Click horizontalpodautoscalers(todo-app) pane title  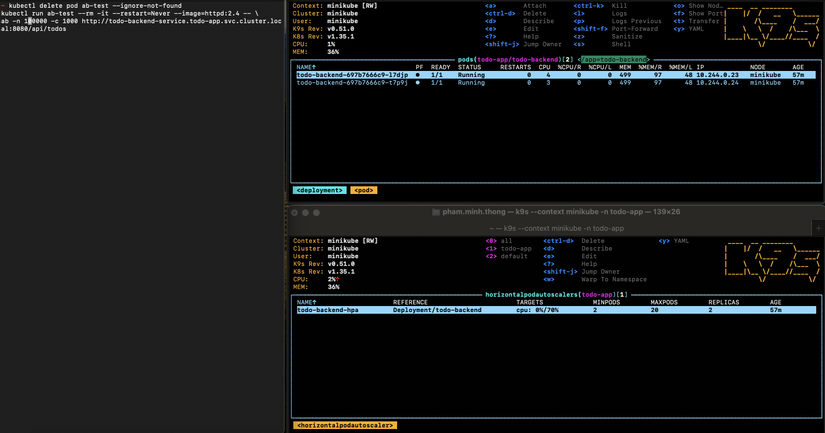pyautogui.click(x=556, y=295)
